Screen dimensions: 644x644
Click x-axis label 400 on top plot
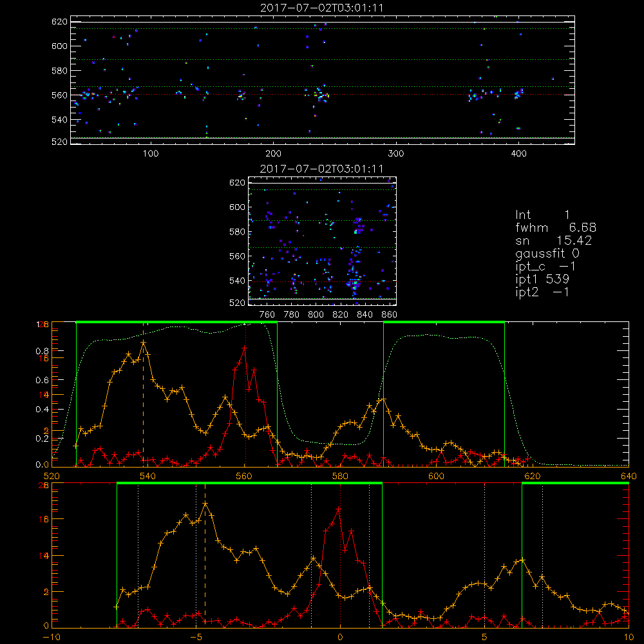(x=518, y=154)
